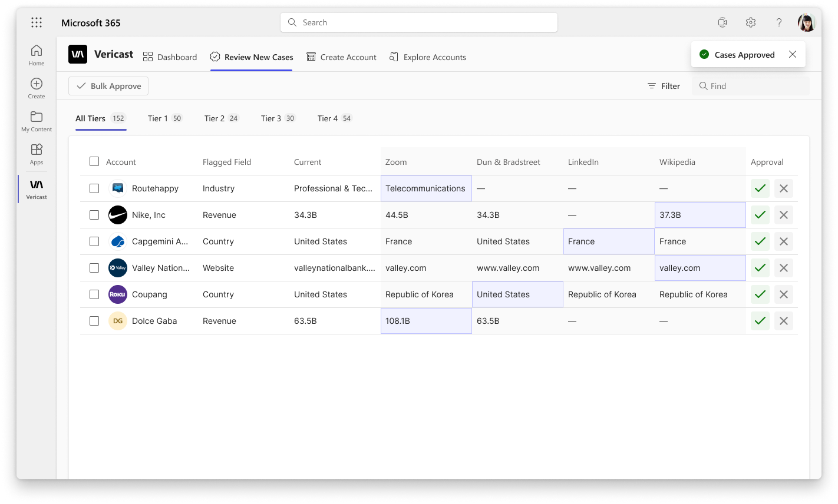Open Create in the left sidebar
The image size is (838, 504).
point(37,88)
